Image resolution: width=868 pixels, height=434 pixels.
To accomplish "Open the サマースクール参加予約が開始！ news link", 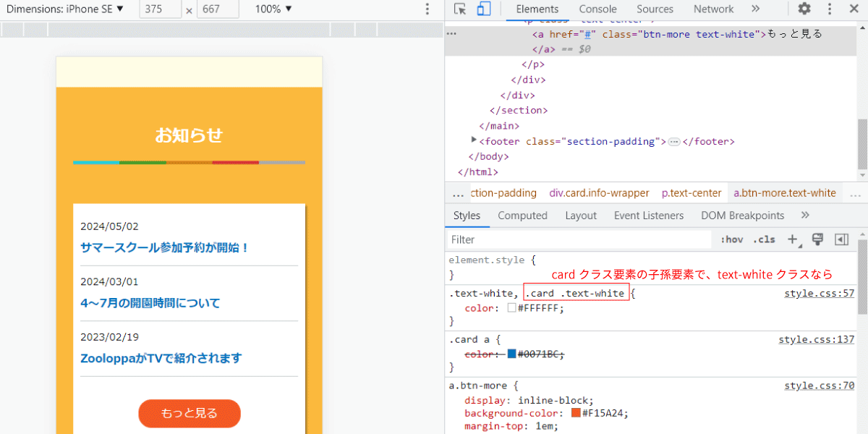I will [x=165, y=247].
